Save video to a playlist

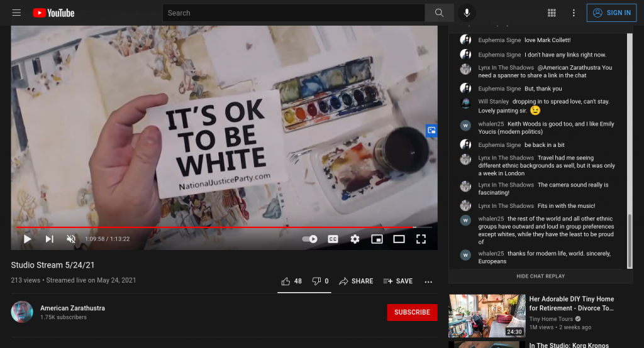click(398, 281)
